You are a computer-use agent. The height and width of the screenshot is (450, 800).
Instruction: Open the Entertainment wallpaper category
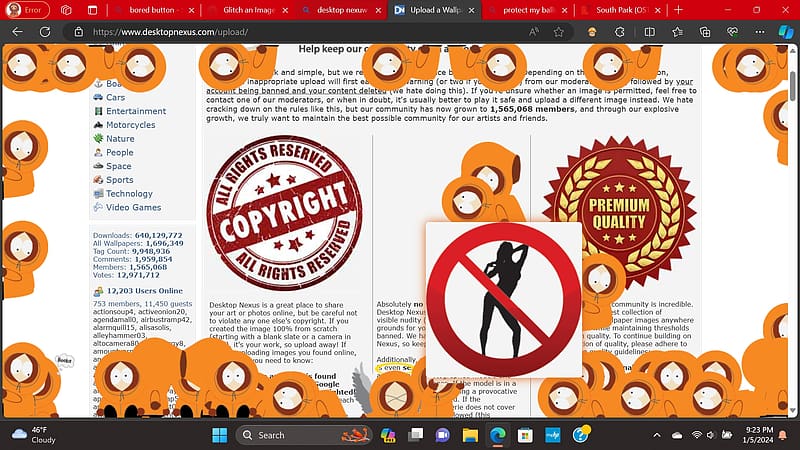(x=136, y=111)
